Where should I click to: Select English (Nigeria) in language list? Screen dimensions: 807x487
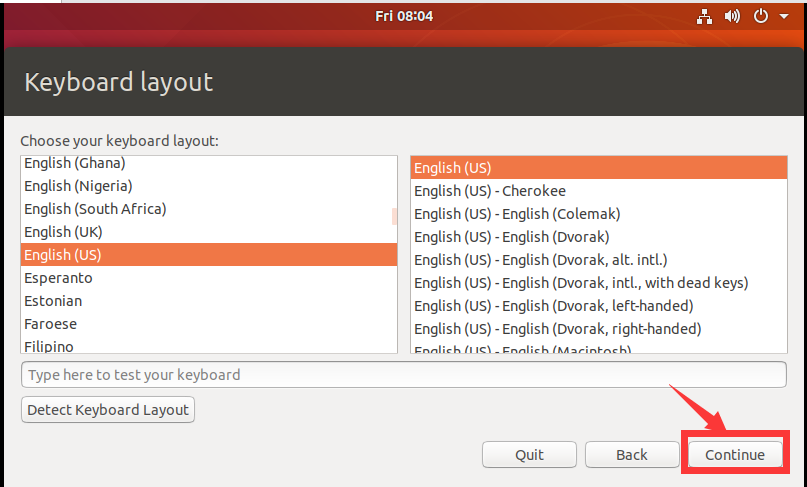(x=209, y=186)
